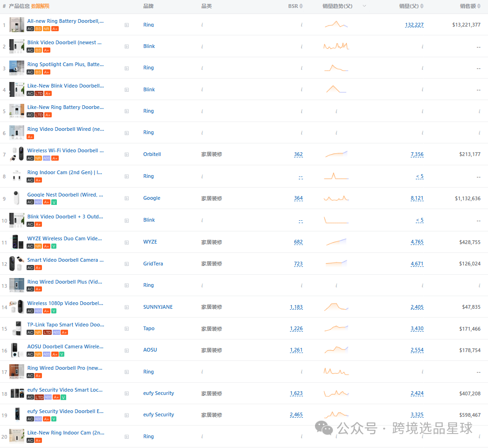Sort by parent sales volume column arrows
Viewport: 488px width, 448px height.
[422, 6]
